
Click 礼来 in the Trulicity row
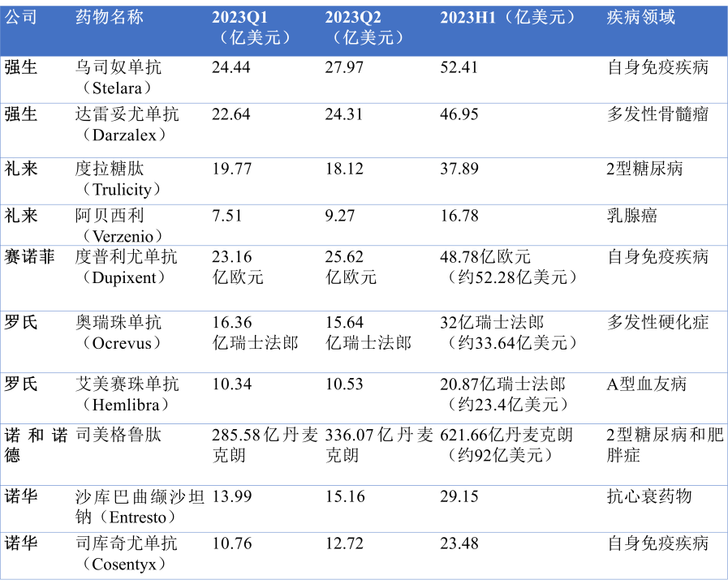(x=21, y=169)
